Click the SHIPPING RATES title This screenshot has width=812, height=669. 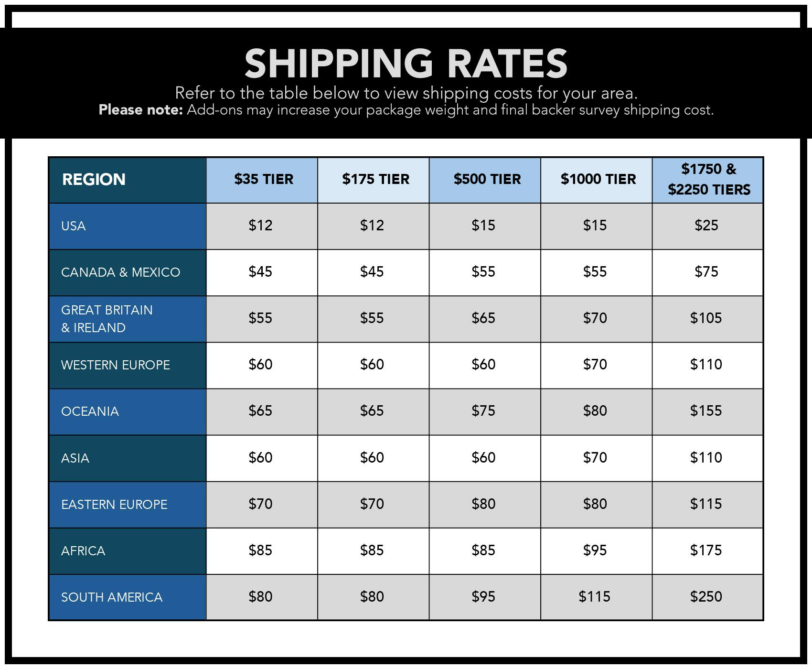406,63
